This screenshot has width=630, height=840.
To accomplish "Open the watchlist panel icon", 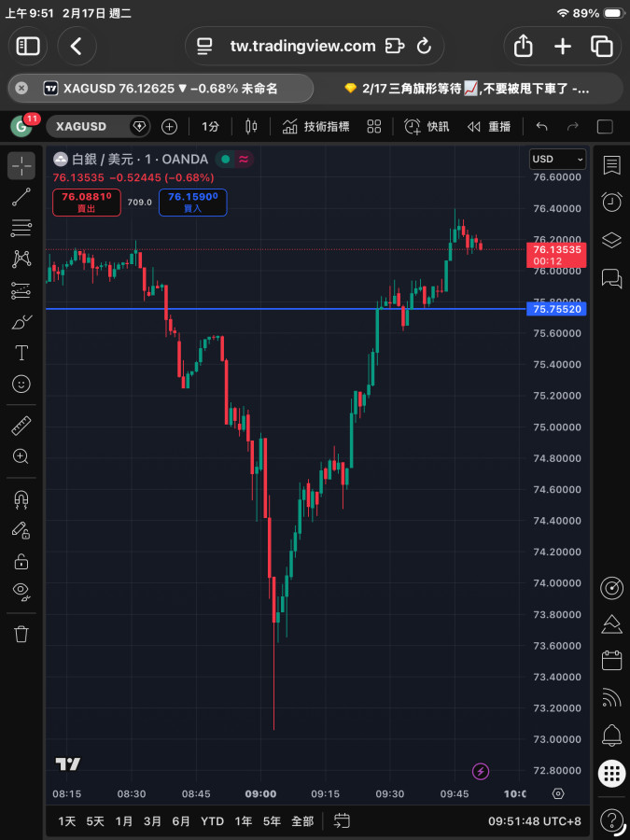I will (x=611, y=165).
